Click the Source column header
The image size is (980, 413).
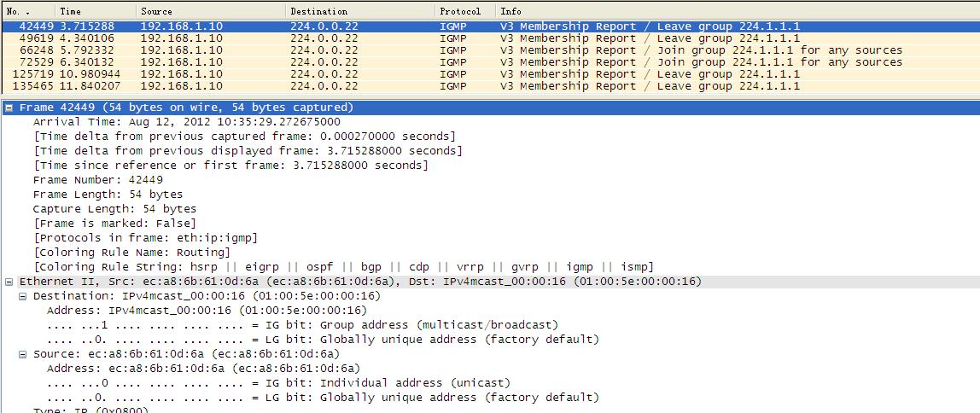click(209, 11)
